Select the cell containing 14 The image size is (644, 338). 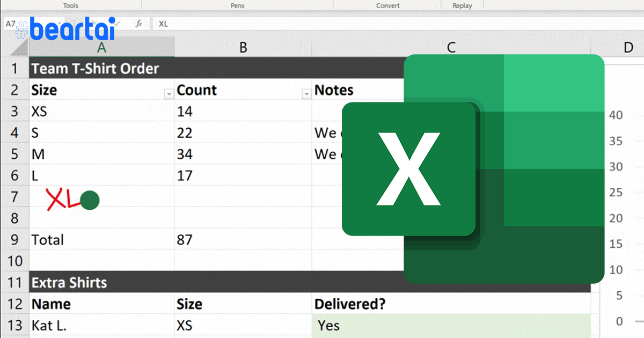[243, 111]
